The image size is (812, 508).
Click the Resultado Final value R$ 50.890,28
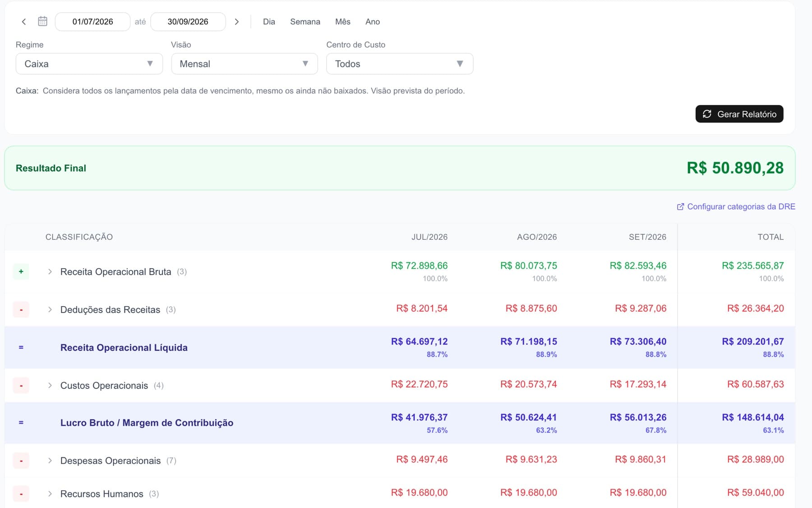tap(735, 168)
